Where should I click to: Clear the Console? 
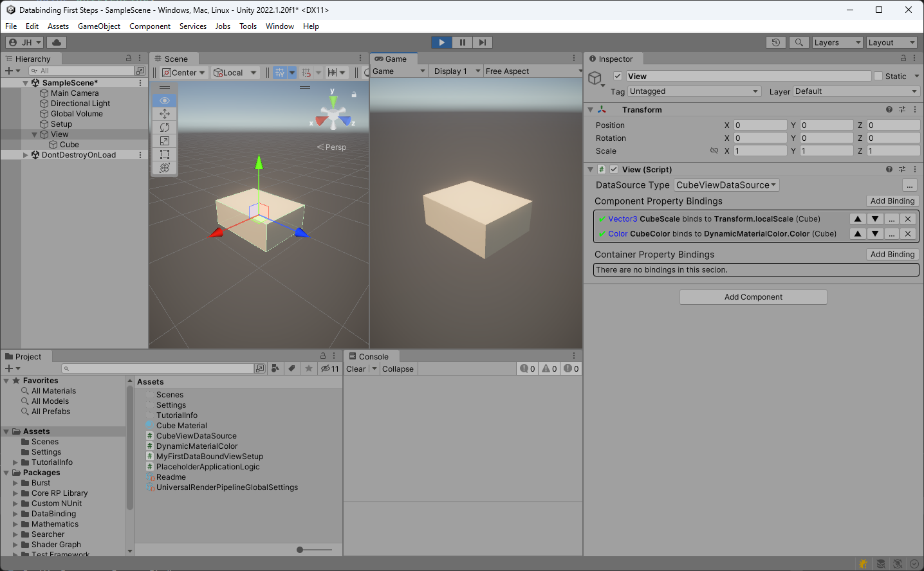(x=356, y=368)
